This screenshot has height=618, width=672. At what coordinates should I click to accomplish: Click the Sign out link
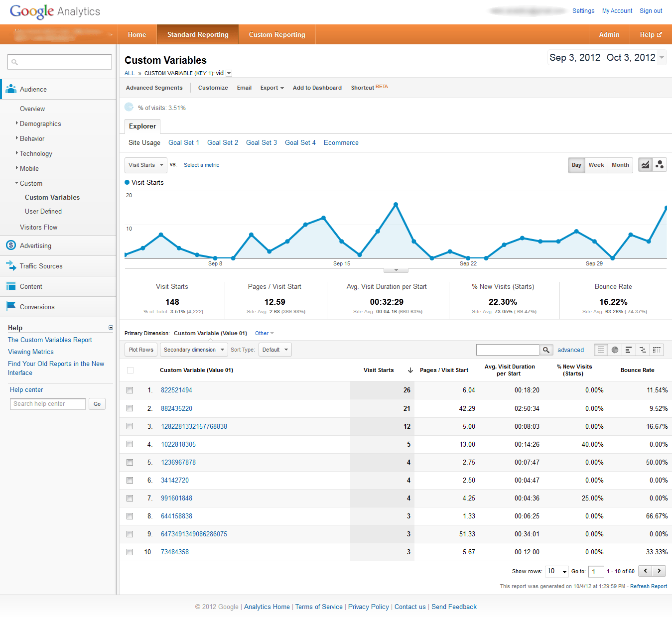tap(651, 10)
